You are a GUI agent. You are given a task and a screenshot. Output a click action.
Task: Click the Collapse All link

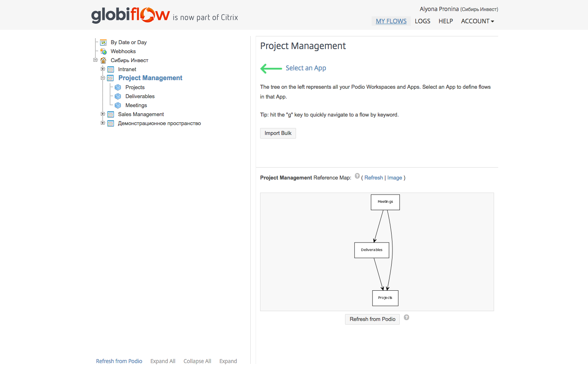click(x=197, y=361)
